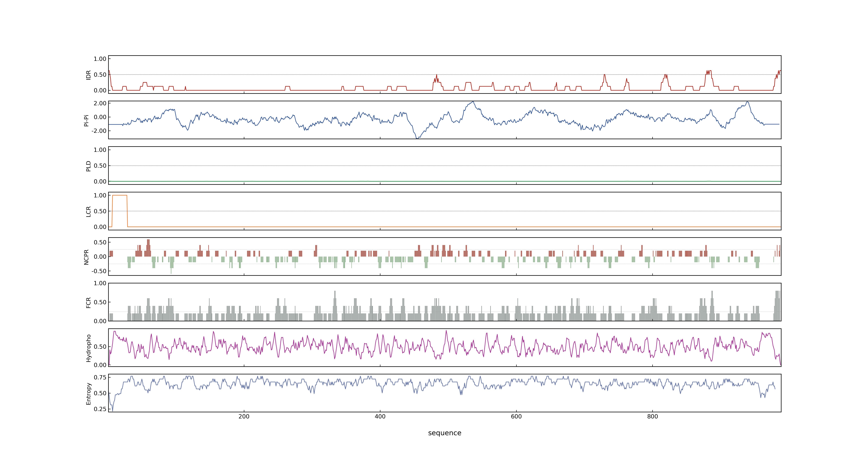Click the Entropy y-axis tick 0.25
Image resolution: width=868 pixels, height=463 pixels.
tap(100, 409)
